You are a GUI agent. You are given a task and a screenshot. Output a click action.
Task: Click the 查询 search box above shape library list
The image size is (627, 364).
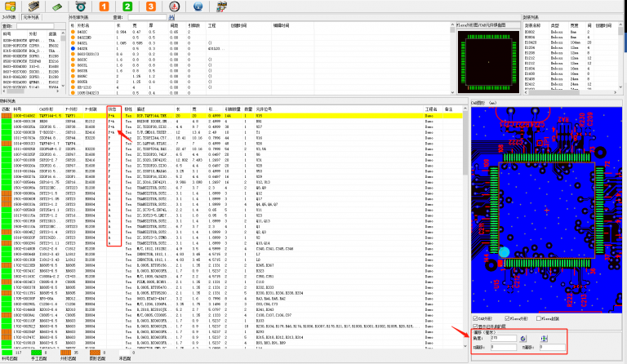pos(147,17)
